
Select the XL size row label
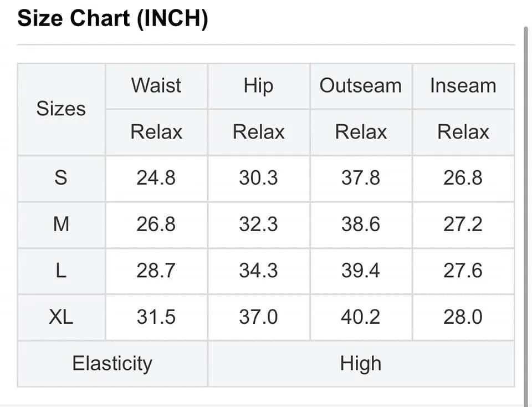[x=61, y=317]
